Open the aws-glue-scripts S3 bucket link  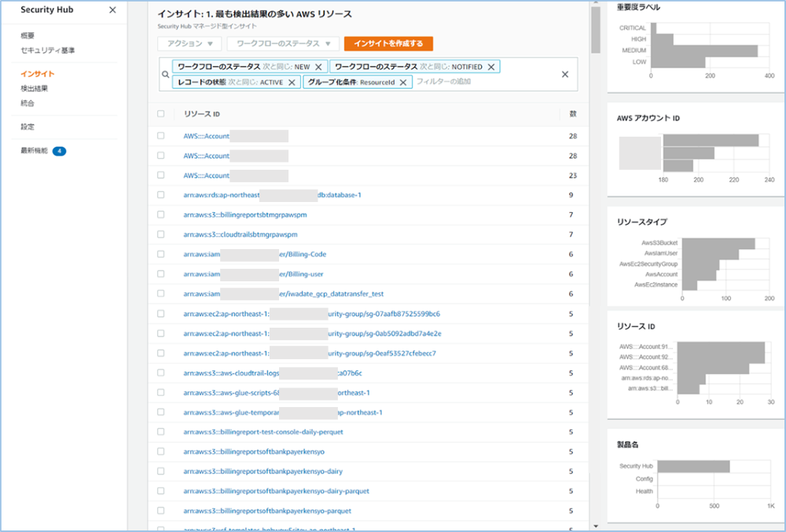point(276,393)
